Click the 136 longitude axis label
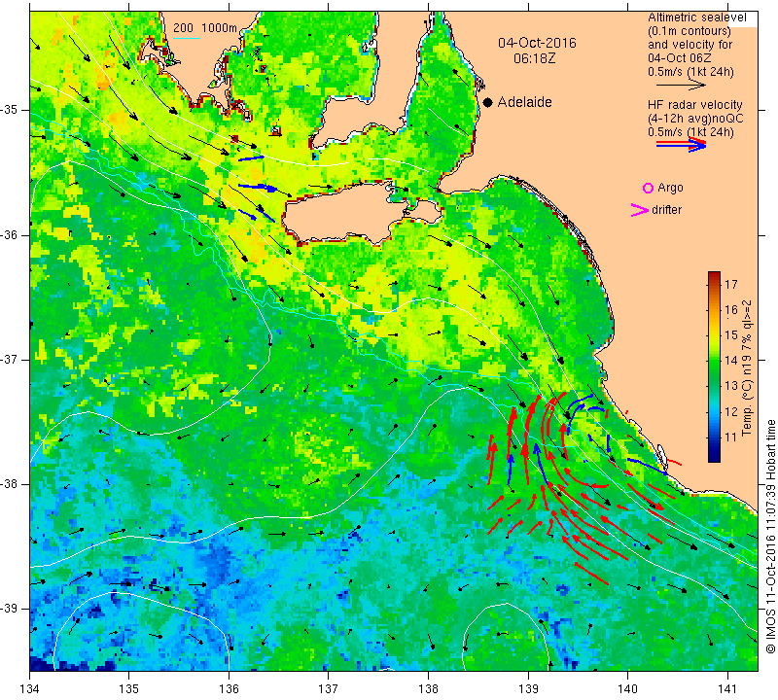This screenshot has width=778, height=700. coord(230,689)
